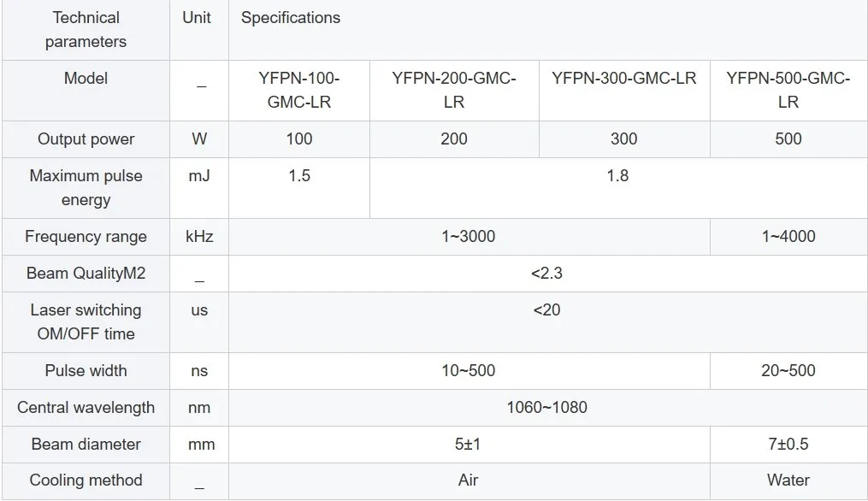Viewport: 868px width, 501px height.
Task: Click the YFPN-500-GMC-LR model cell
Action: click(x=788, y=91)
